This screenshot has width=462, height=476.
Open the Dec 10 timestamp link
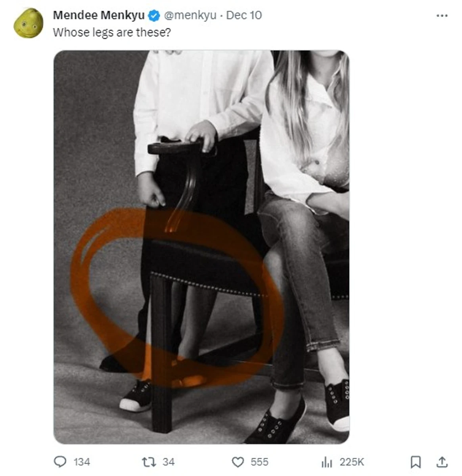click(244, 15)
